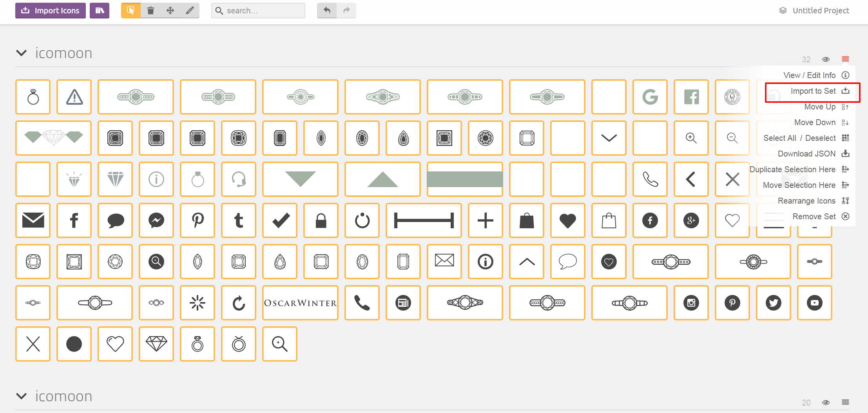The width and height of the screenshot is (868, 413).
Task: Enable the selection arrow tool
Action: click(131, 11)
